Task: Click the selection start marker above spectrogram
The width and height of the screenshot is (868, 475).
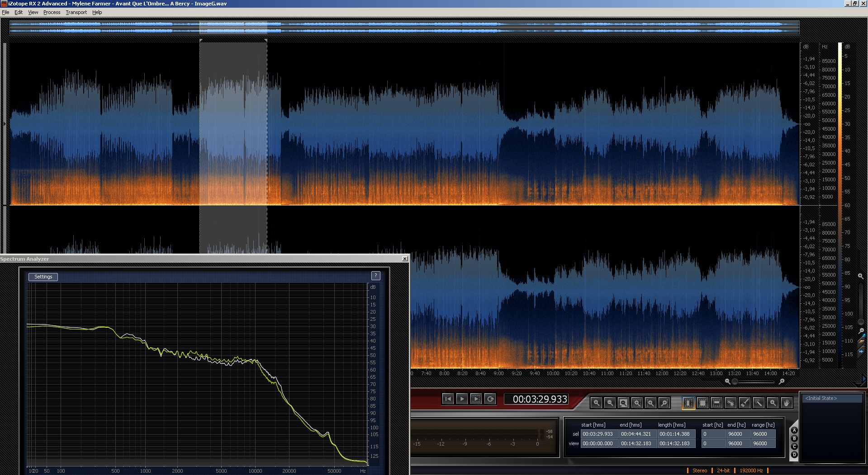Action: coord(201,41)
